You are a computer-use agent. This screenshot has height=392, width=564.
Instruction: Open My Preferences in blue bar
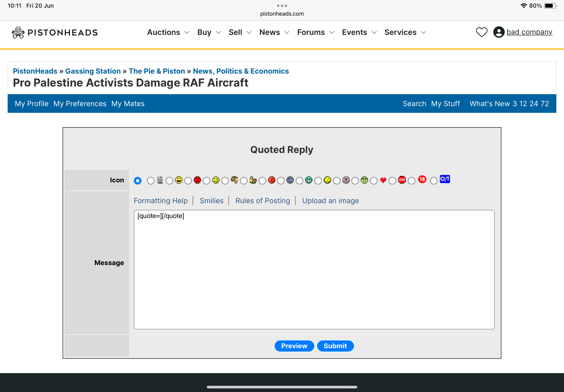tap(80, 104)
